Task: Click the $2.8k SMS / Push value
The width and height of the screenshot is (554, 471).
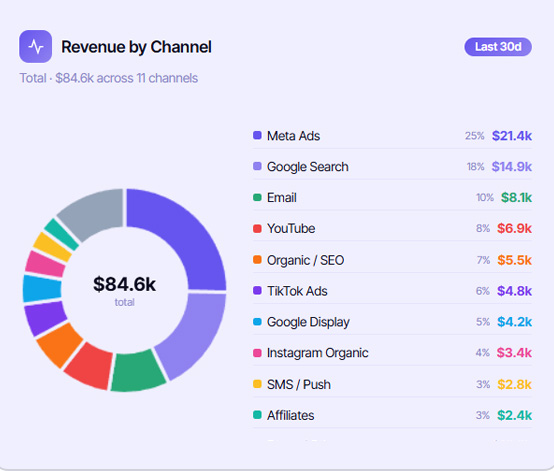Action: [514, 384]
